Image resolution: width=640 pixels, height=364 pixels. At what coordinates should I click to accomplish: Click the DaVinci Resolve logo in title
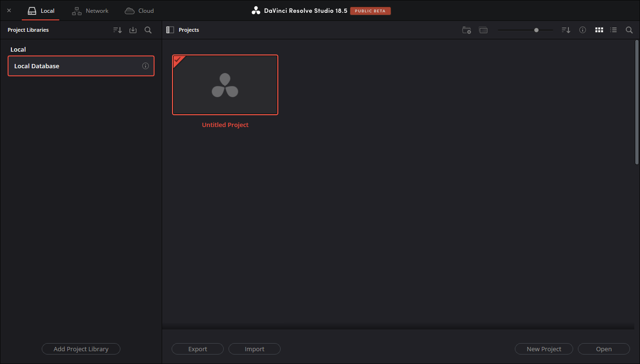tap(256, 10)
